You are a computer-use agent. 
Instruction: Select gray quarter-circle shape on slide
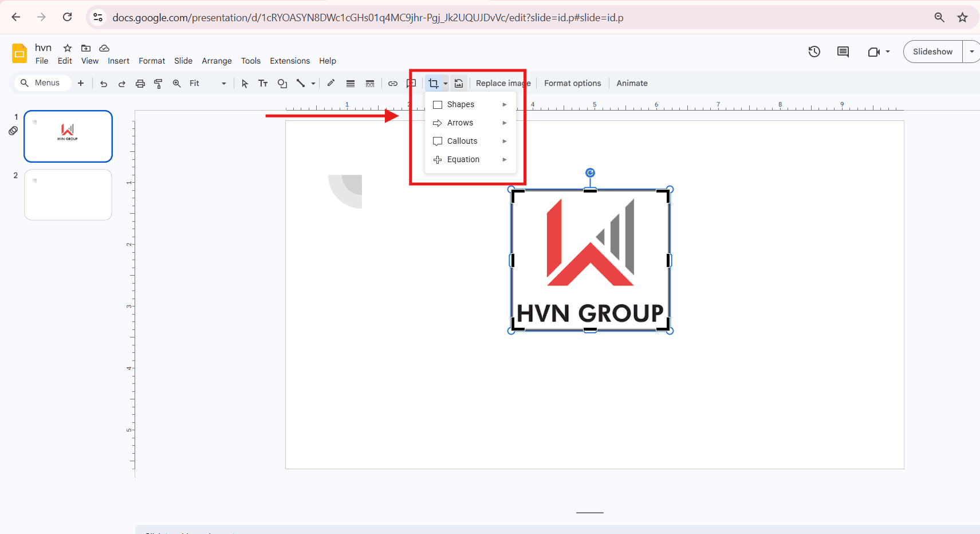coord(345,191)
